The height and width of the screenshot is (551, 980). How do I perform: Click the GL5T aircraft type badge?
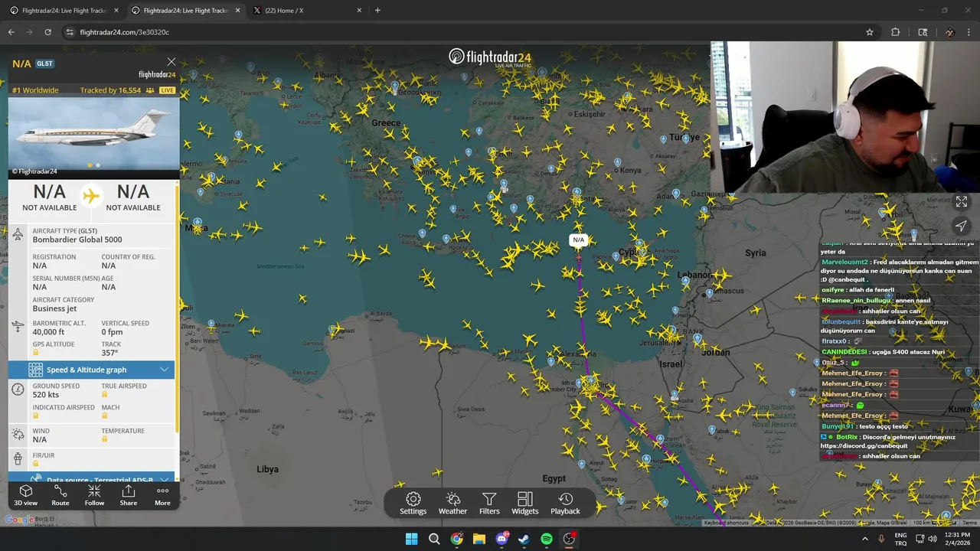pyautogui.click(x=44, y=64)
